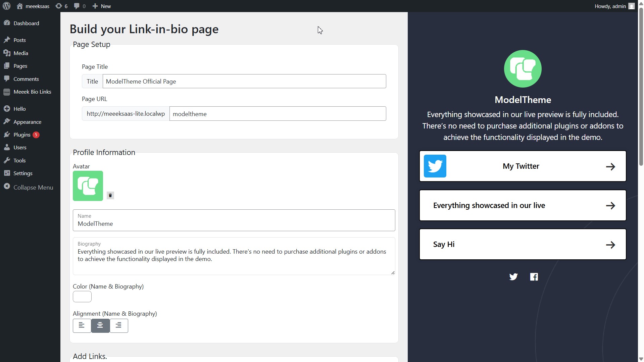Click the arrow on My Twitter link
The height and width of the screenshot is (362, 644).
click(x=610, y=166)
